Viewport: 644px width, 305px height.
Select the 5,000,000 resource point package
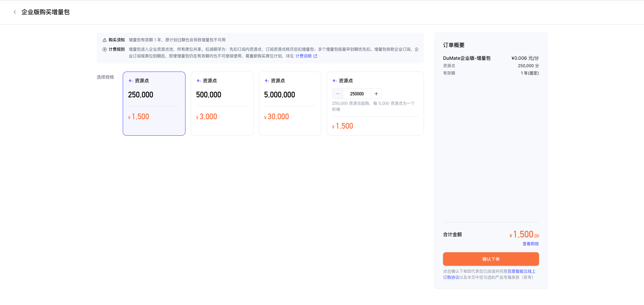click(290, 103)
